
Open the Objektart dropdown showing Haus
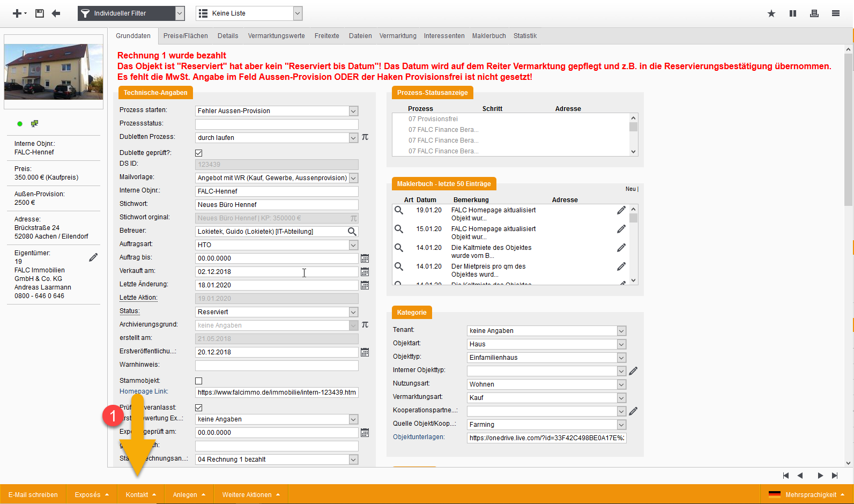coord(621,344)
